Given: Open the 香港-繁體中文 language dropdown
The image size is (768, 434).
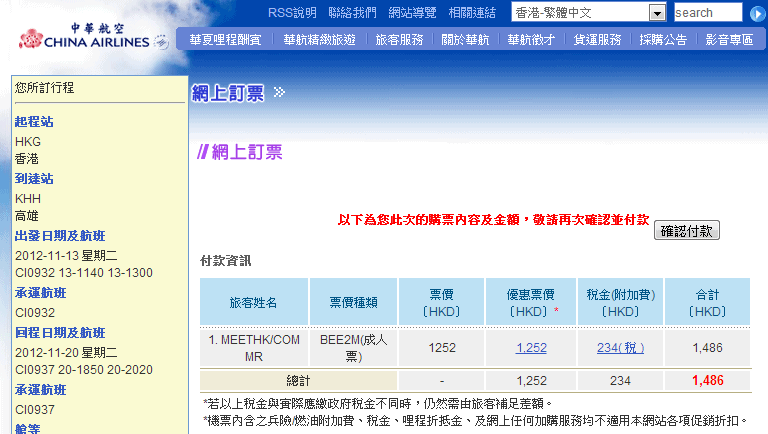Looking at the screenshot, I should 657,13.
